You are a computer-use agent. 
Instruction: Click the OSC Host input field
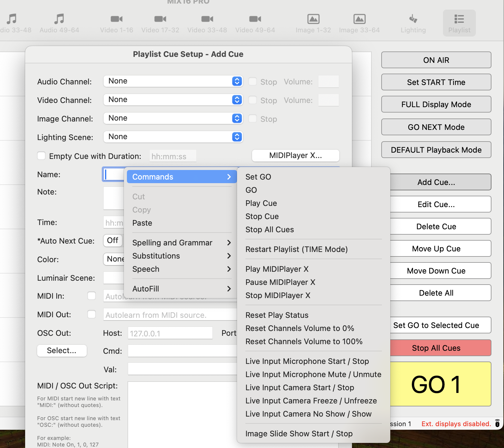click(x=170, y=333)
